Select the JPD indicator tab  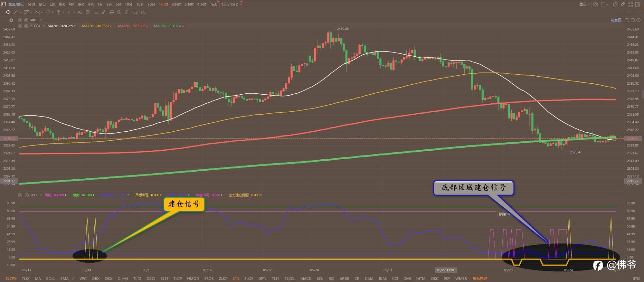tap(236, 278)
